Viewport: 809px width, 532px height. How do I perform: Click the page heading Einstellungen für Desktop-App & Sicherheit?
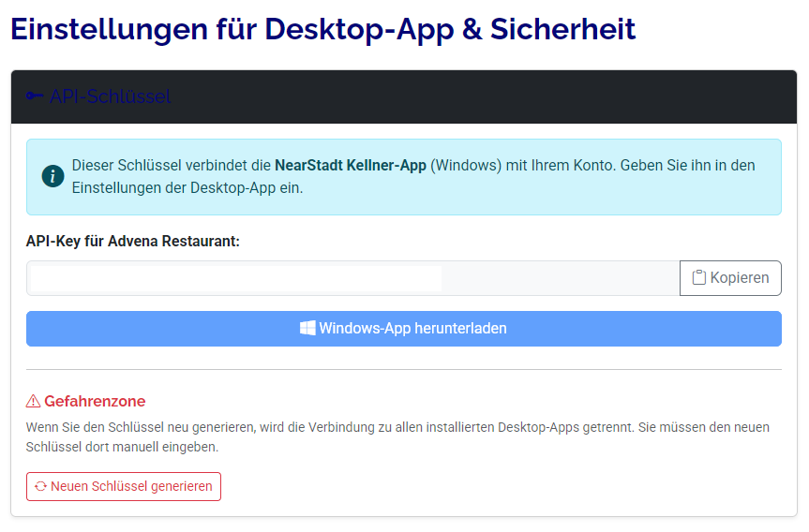pos(322,29)
